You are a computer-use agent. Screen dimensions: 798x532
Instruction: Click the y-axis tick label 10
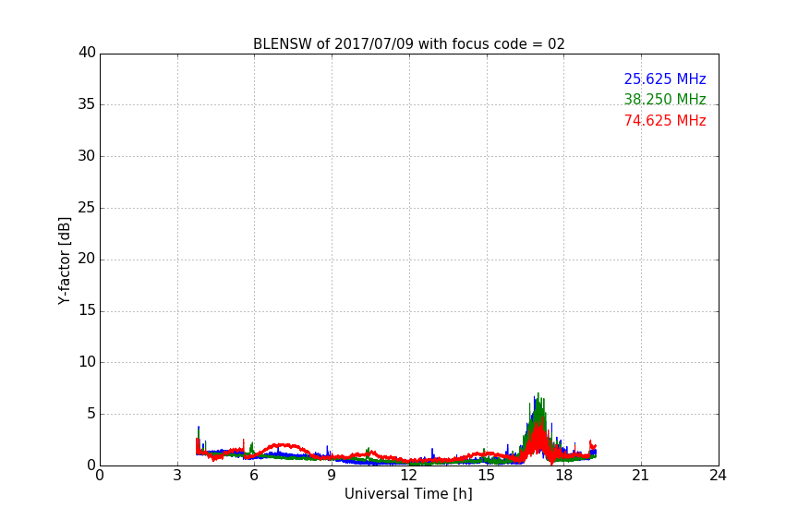87,362
